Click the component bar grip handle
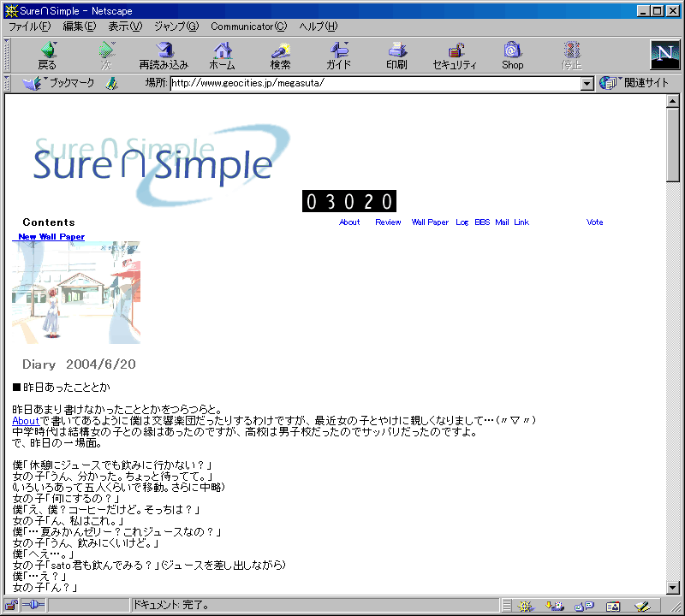Screen dimensions: 685x616 506,606
